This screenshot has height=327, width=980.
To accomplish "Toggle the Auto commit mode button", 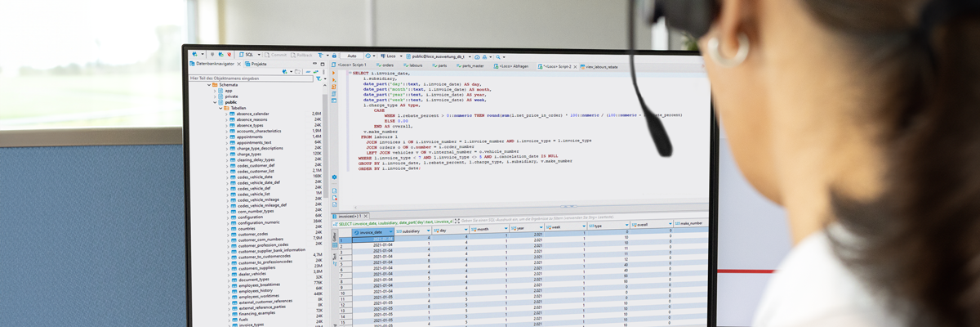I will click(352, 56).
